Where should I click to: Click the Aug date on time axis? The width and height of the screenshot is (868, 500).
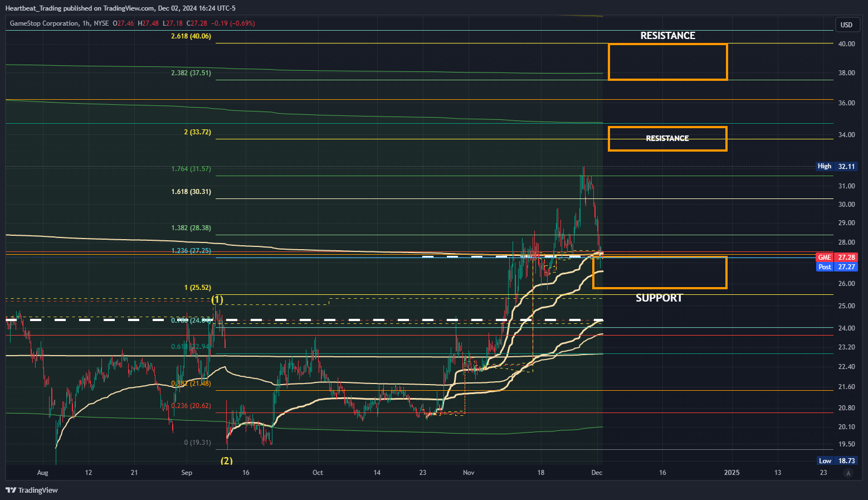coord(42,473)
